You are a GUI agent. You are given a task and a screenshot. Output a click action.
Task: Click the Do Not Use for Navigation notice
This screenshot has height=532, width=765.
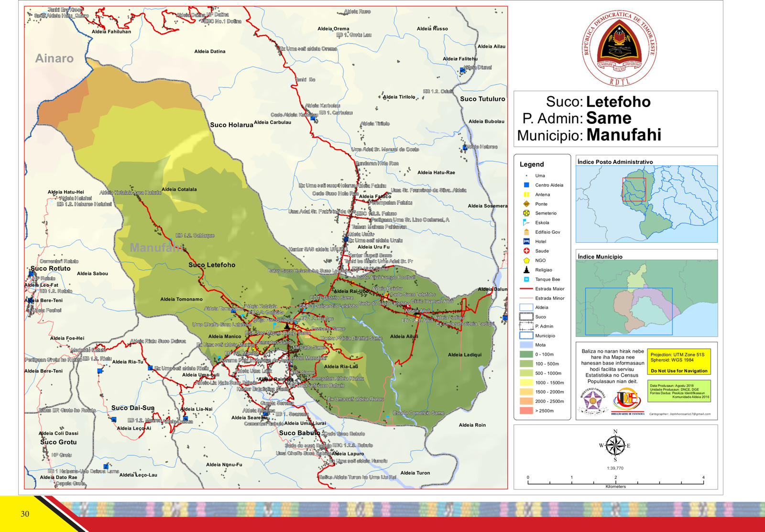tap(679, 371)
